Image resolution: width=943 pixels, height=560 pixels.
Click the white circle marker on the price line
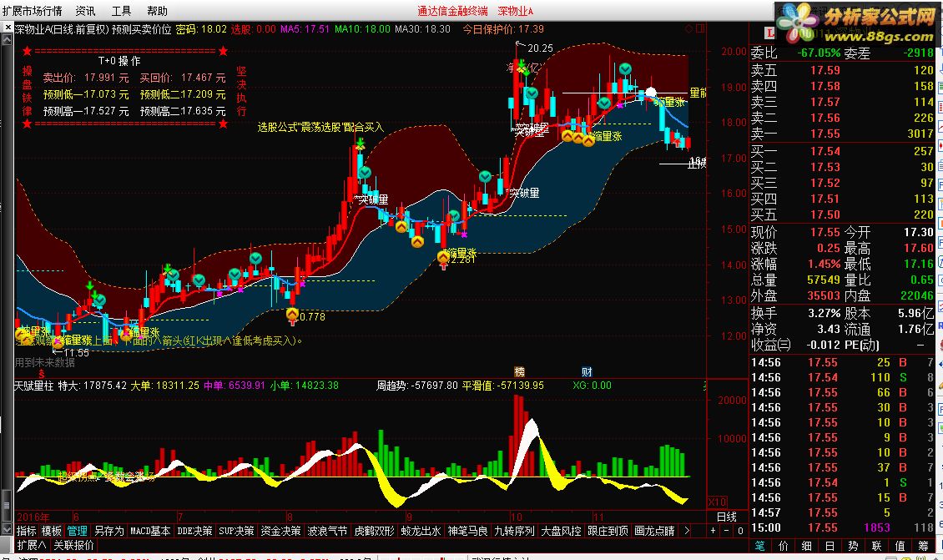click(x=650, y=93)
